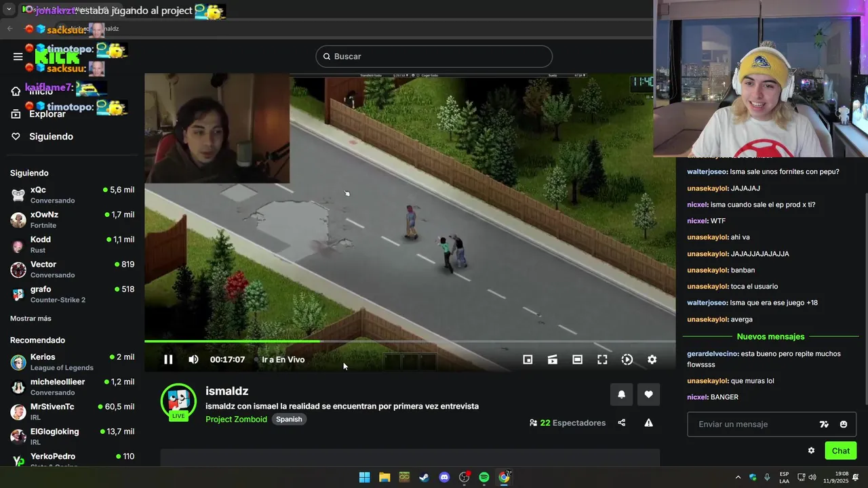The height and width of the screenshot is (488, 868).
Task: Click the cast/clip icon in player controls
Action: pyautogui.click(x=553, y=360)
